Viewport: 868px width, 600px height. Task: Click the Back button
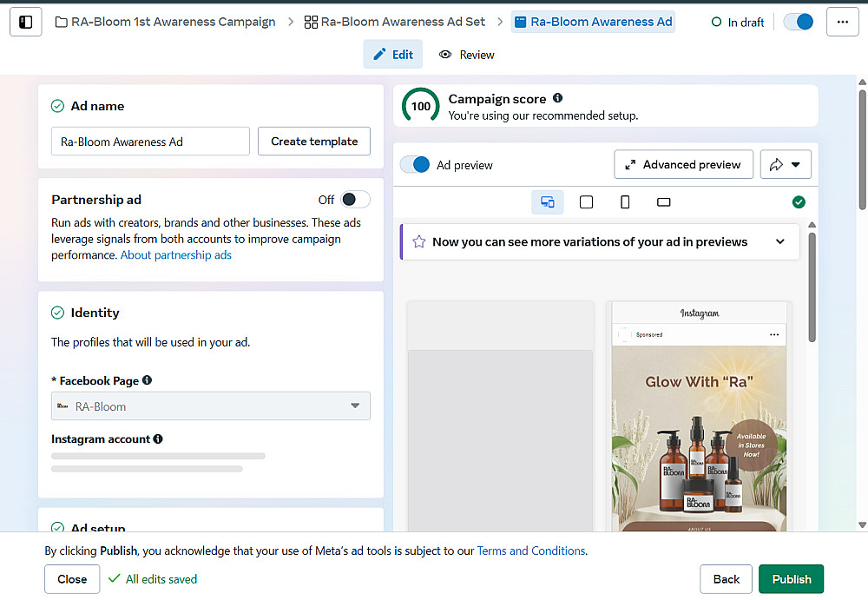(726, 579)
